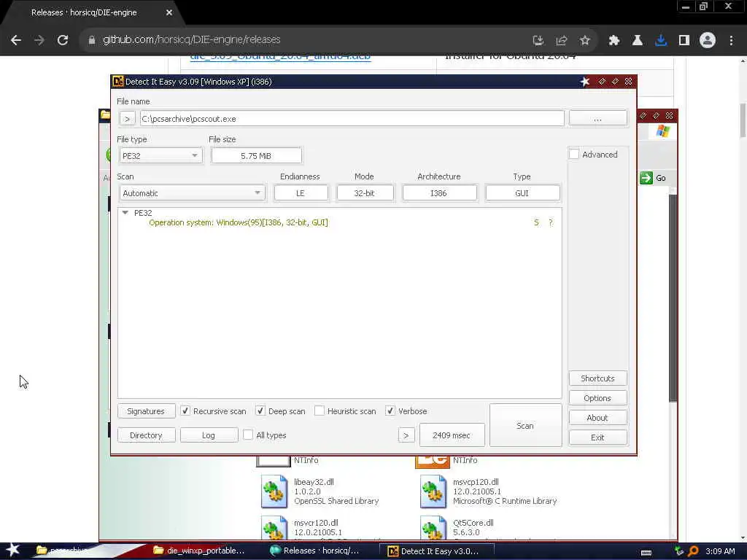Click Qt5Core.dll file icon
The image size is (747, 560).
pyautogui.click(x=433, y=528)
